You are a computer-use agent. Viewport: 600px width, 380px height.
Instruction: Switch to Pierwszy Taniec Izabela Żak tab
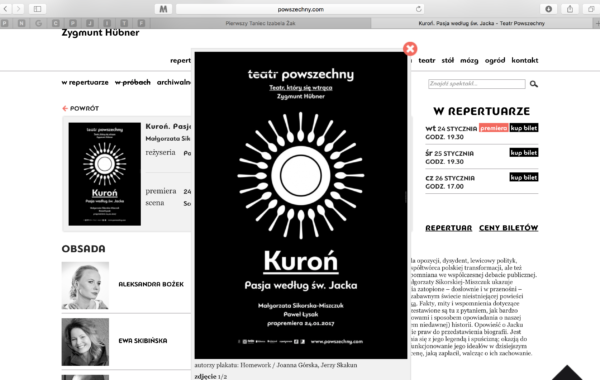[260, 23]
